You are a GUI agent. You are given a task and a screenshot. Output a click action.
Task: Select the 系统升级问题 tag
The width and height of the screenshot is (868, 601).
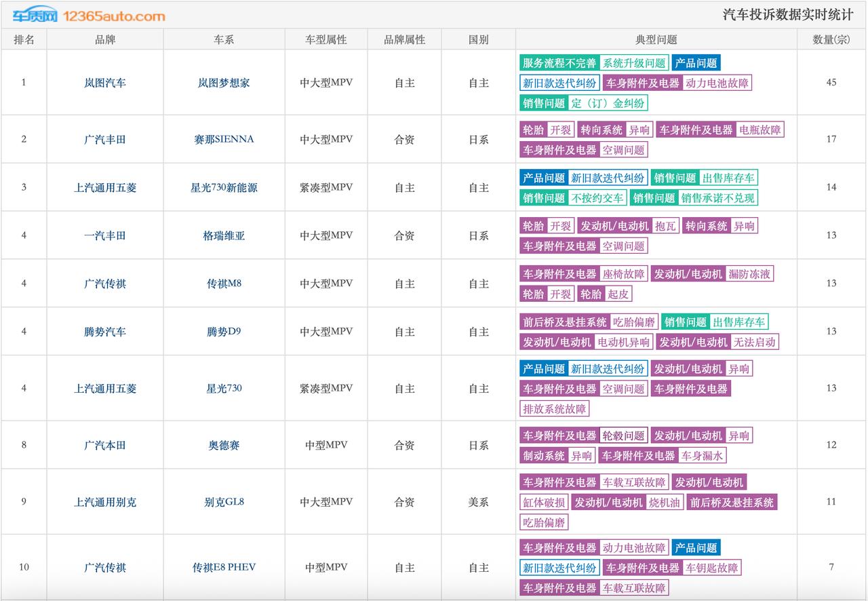[x=635, y=63]
